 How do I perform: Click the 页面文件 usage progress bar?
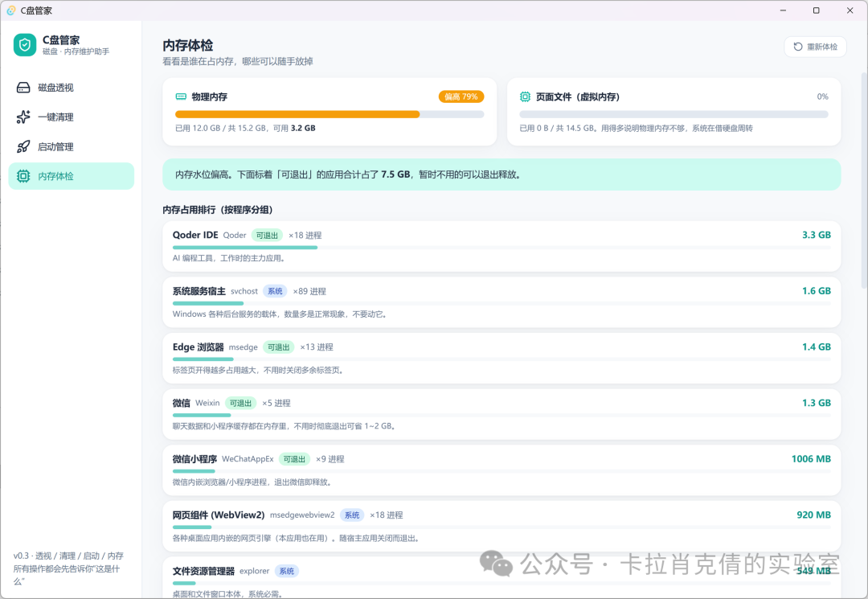tap(674, 114)
